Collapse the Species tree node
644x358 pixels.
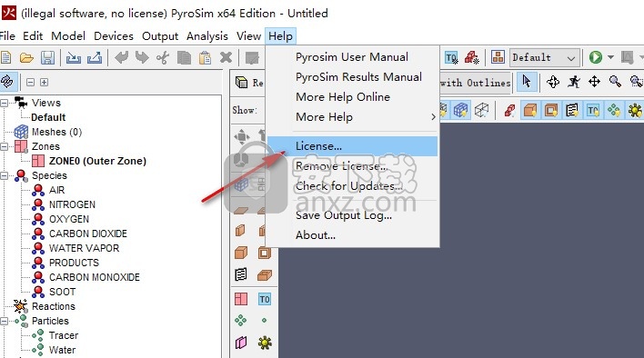(5, 176)
